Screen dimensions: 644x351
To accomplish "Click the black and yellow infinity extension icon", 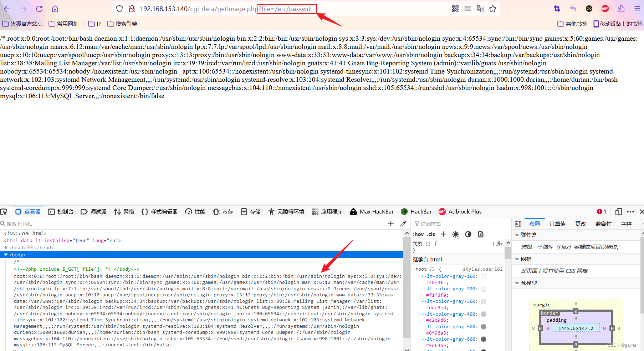I will [x=589, y=9].
